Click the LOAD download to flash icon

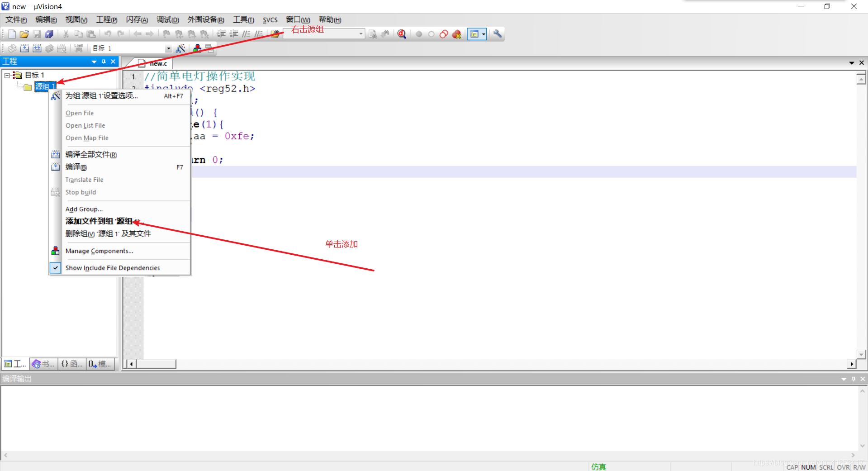(x=79, y=48)
